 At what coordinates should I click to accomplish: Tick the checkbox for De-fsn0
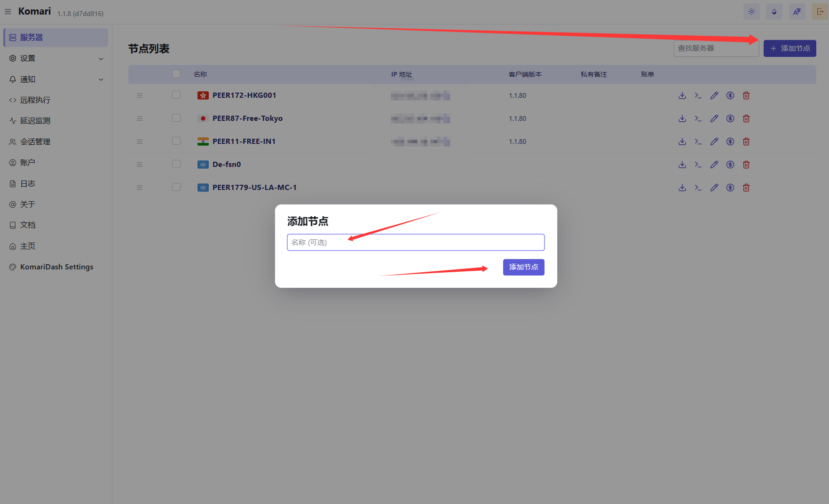(x=176, y=164)
